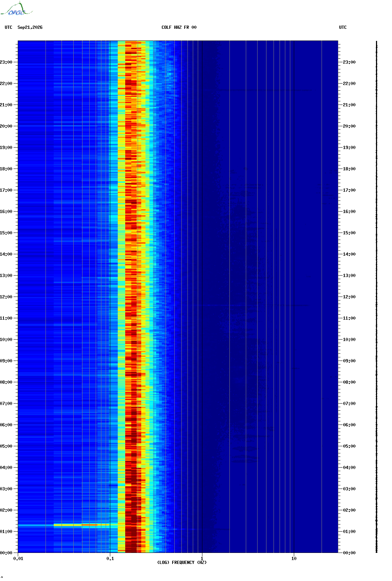Click the left 18:00 time tick label

coord(6,169)
